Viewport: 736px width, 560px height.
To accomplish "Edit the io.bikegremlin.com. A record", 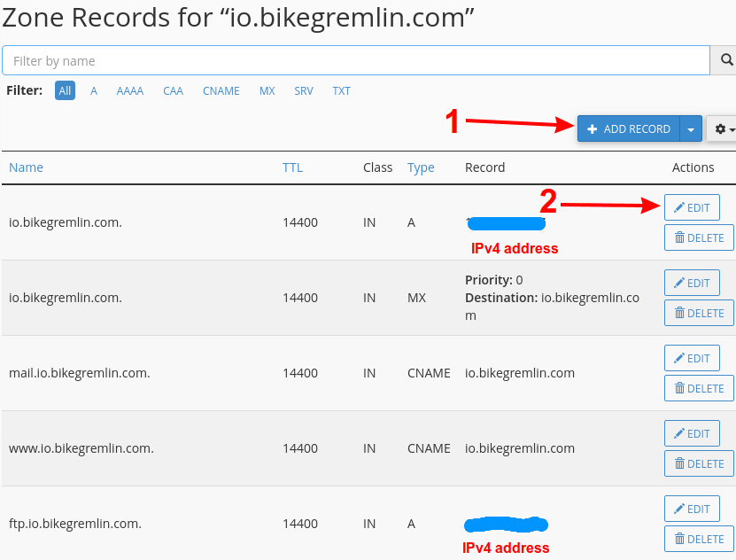I will (692, 207).
